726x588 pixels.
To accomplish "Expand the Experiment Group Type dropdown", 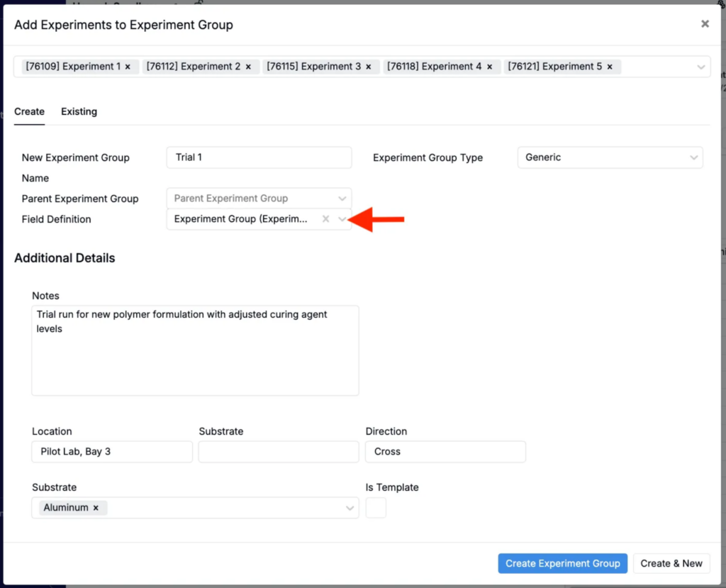I will (x=693, y=157).
